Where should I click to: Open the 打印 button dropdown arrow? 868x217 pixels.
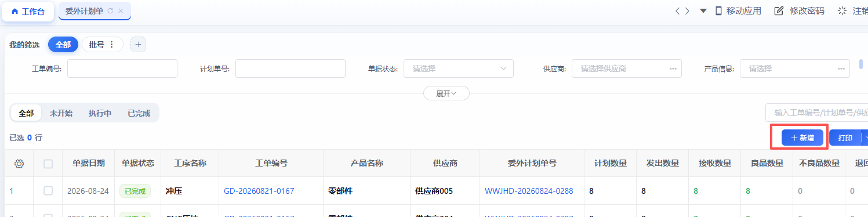[866, 138]
